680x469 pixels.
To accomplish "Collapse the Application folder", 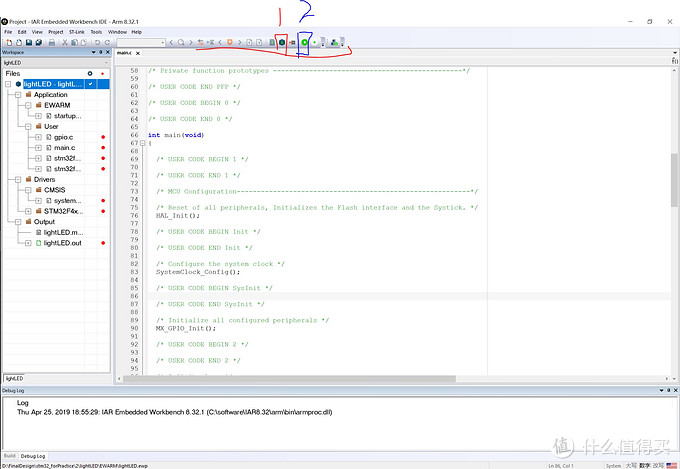I will coord(18,95).
